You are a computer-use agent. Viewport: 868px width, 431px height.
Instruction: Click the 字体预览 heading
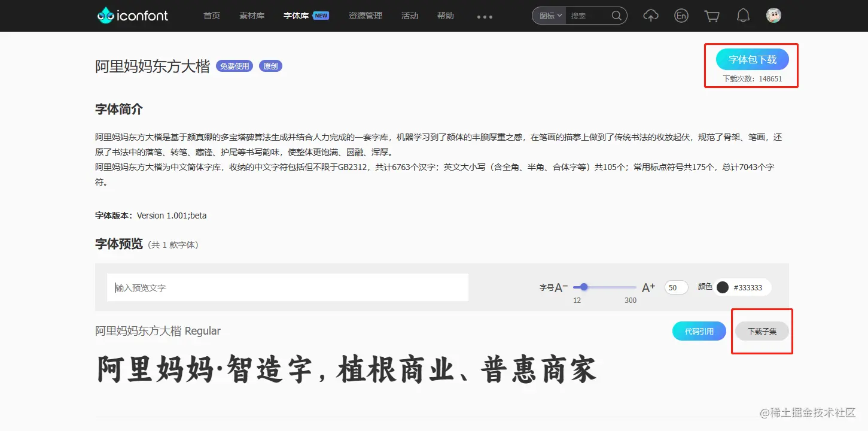119,244
